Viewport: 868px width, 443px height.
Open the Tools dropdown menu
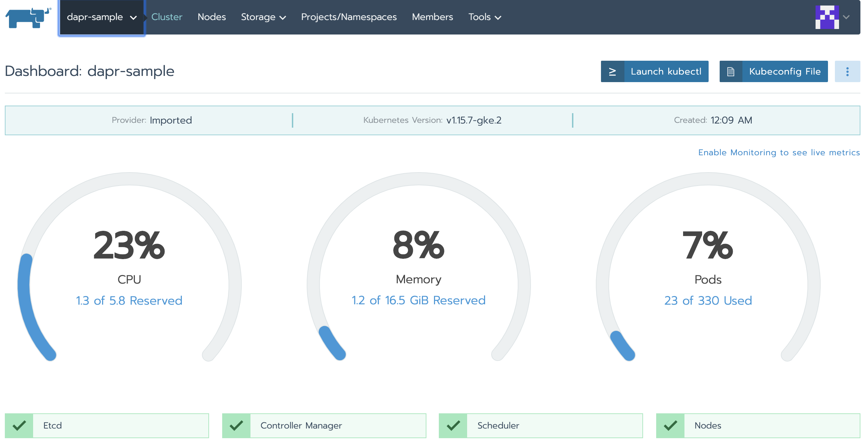pyautogui.click(x=484, y=17)
